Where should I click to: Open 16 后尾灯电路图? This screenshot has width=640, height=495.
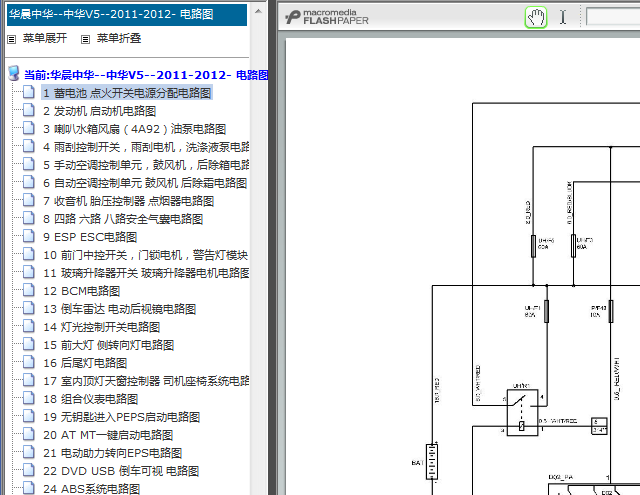[85, 363]
